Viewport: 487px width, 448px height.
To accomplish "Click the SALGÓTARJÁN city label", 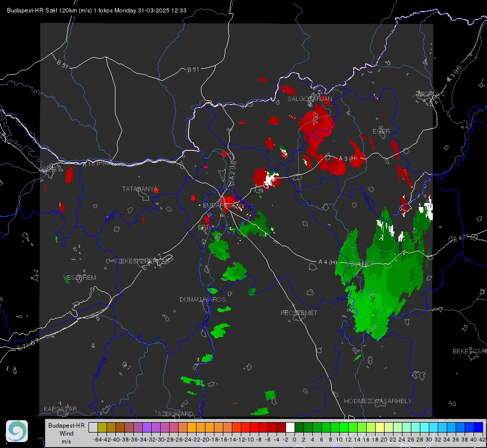I will 309,99.
